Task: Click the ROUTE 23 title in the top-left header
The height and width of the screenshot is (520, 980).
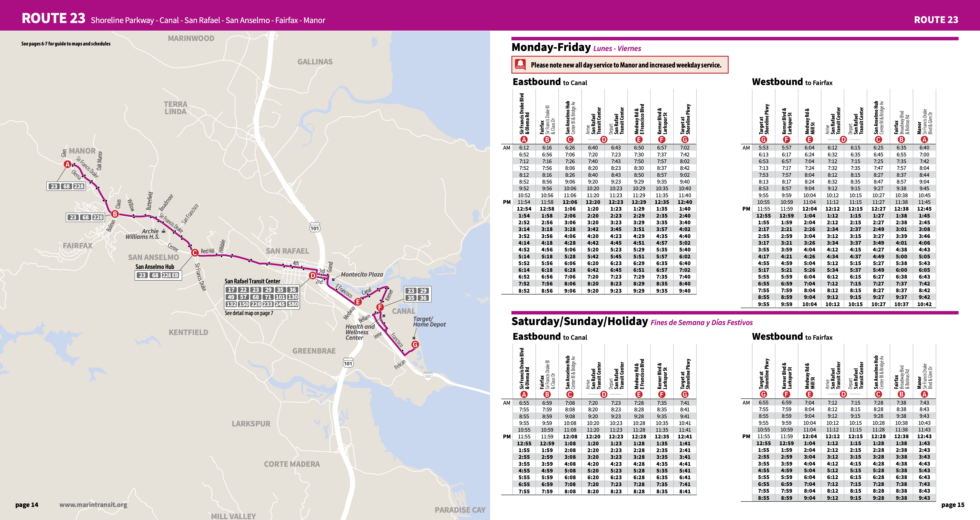Action: (53, 18)
